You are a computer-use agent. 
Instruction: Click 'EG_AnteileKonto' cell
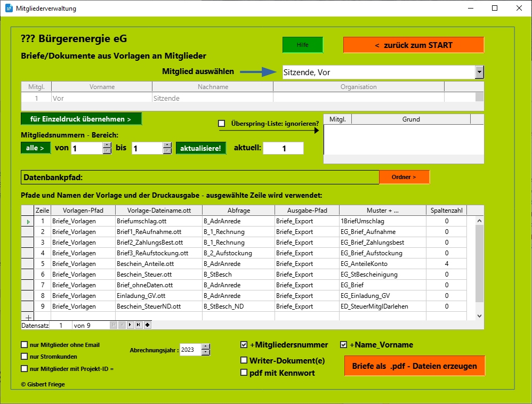(x=383, y=264)
